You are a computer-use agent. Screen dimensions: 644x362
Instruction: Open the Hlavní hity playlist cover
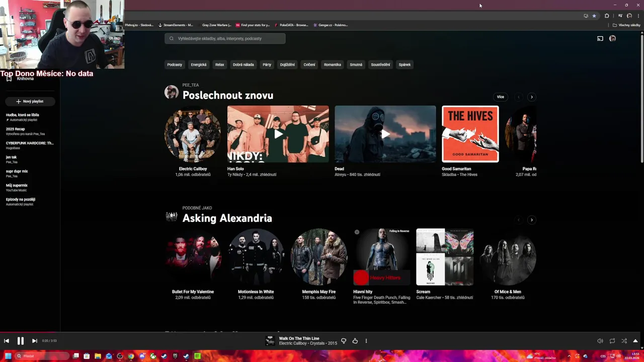pyautogui.click(x=382, y=257)
